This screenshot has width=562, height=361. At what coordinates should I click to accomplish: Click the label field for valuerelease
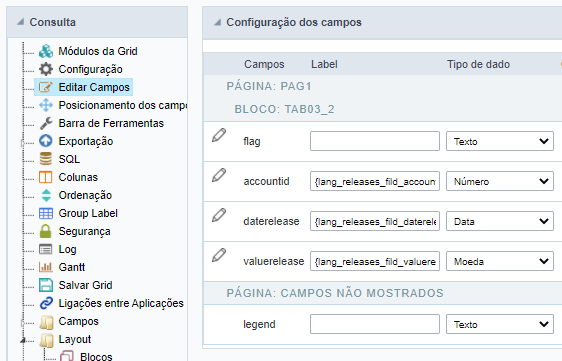(x=375, y=261)
